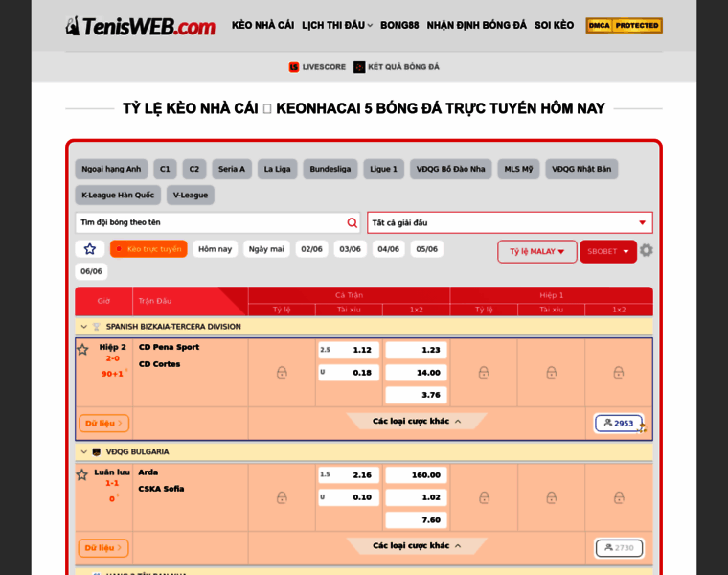Image resolution: width=728 pixels, height=575 pixels.
Task: Select the 05/06 date tab
Action: [426, 249]
